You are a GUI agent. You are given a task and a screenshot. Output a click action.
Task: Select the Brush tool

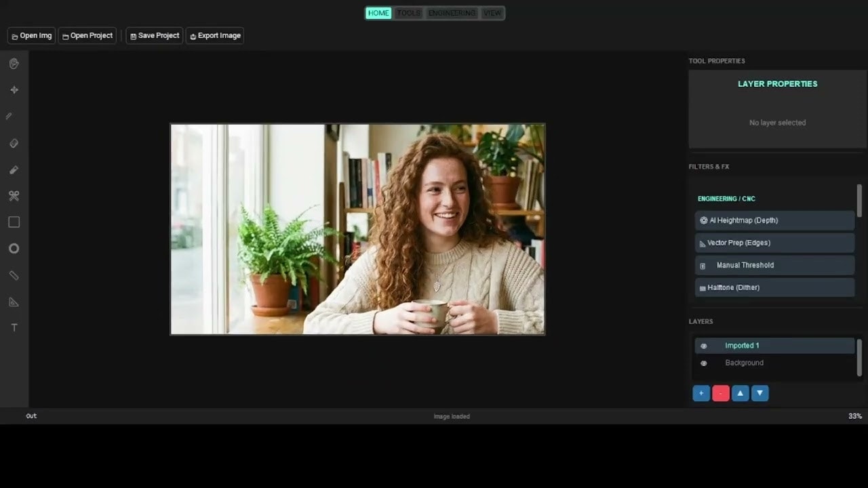click(x=14, y=169)
